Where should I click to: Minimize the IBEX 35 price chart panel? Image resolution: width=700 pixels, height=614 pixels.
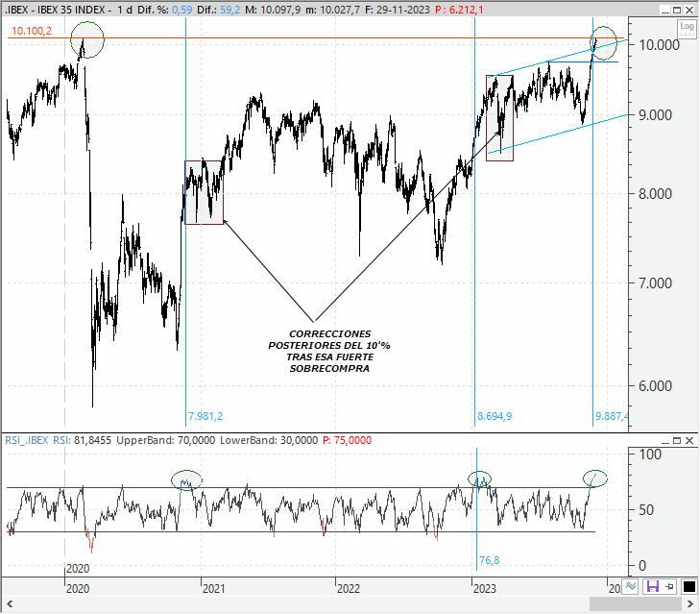[665, 10]
